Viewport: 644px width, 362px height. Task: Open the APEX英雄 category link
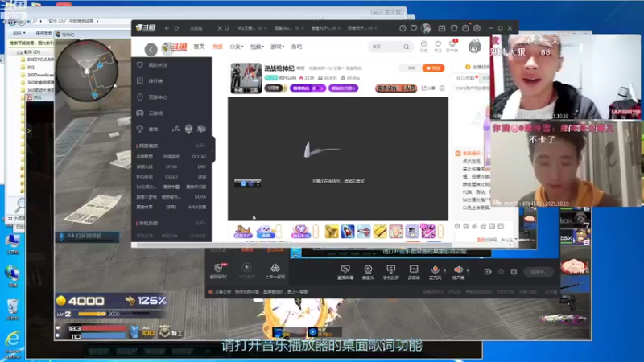coord(197,207)
